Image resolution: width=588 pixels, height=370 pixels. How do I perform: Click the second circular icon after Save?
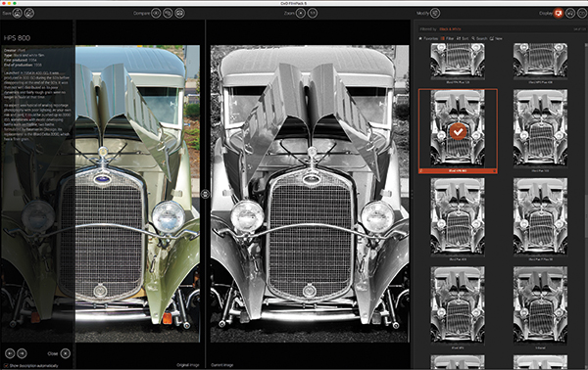29,14
